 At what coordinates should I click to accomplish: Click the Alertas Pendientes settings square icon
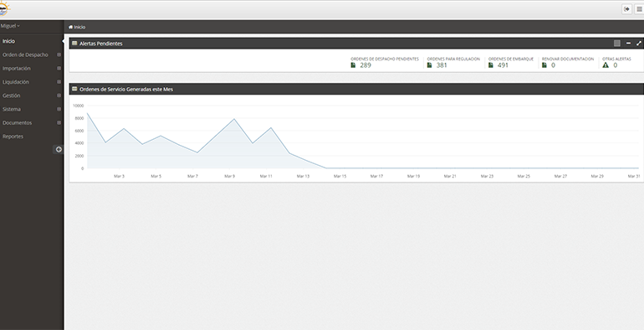617,44
